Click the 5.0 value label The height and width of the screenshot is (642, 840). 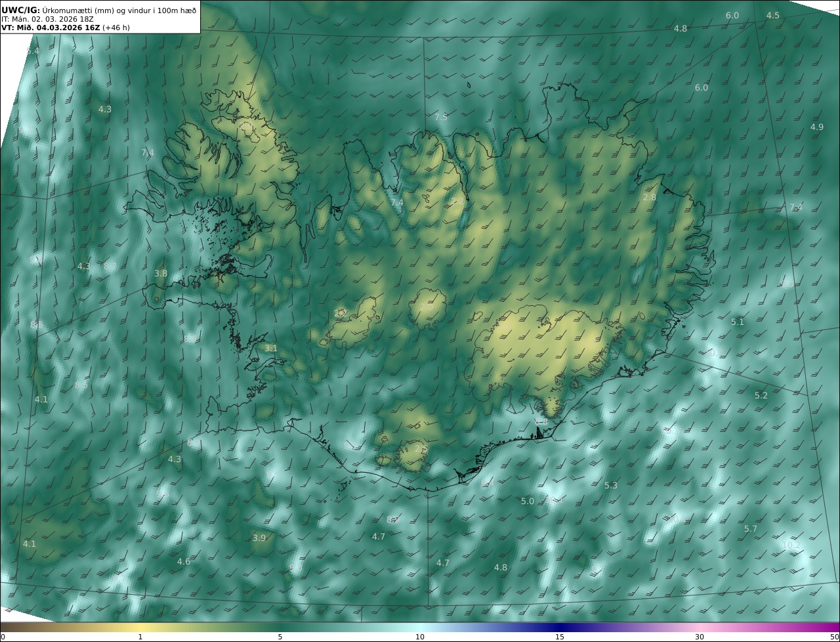point(528,501)
